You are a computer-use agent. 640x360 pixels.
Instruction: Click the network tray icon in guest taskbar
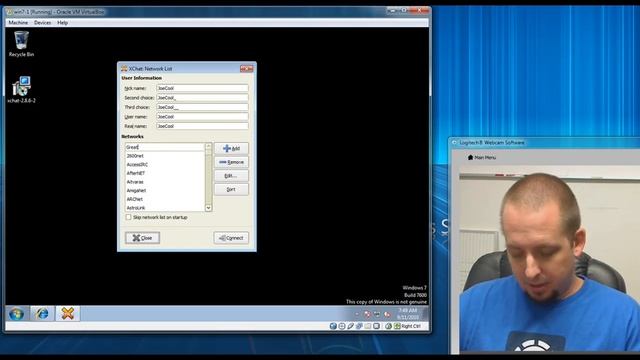pos(377,314)
